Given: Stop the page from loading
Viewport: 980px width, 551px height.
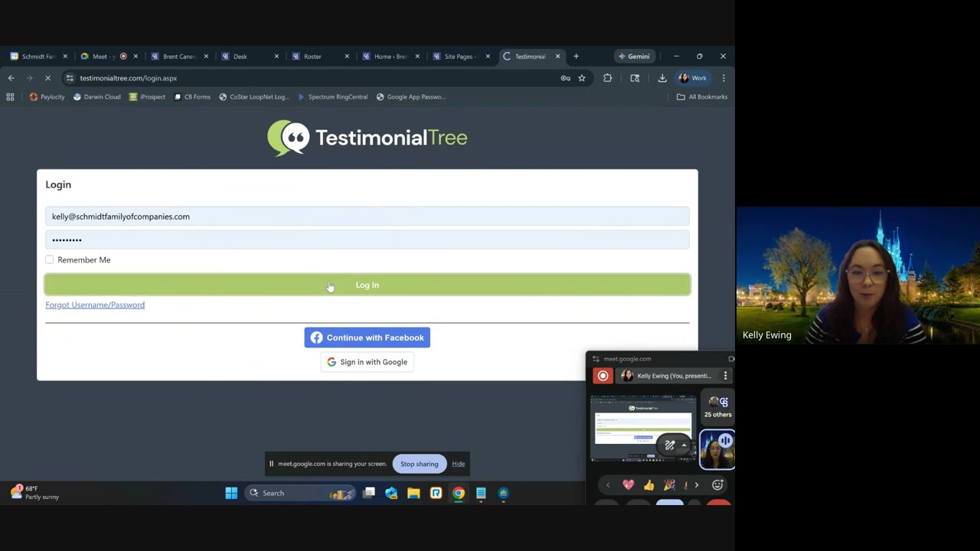Looking at the screenshot, I should click(47, 78).
